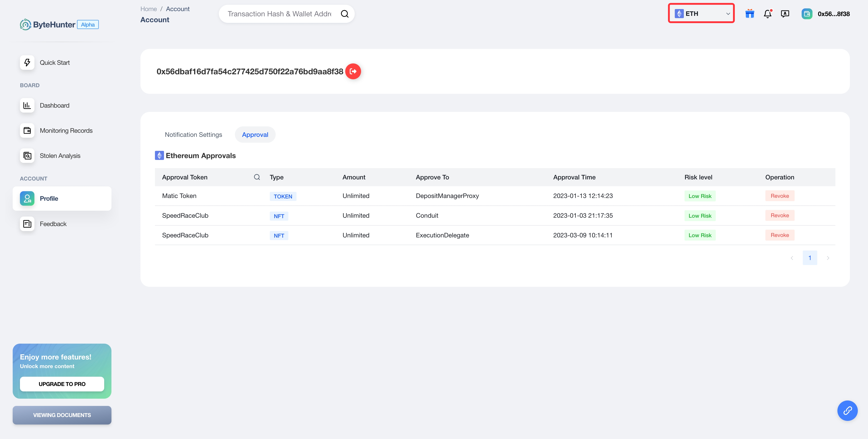Revoke Matic Token approval
The width and height of the screenshot is (868, 439).
click(780, 196)
